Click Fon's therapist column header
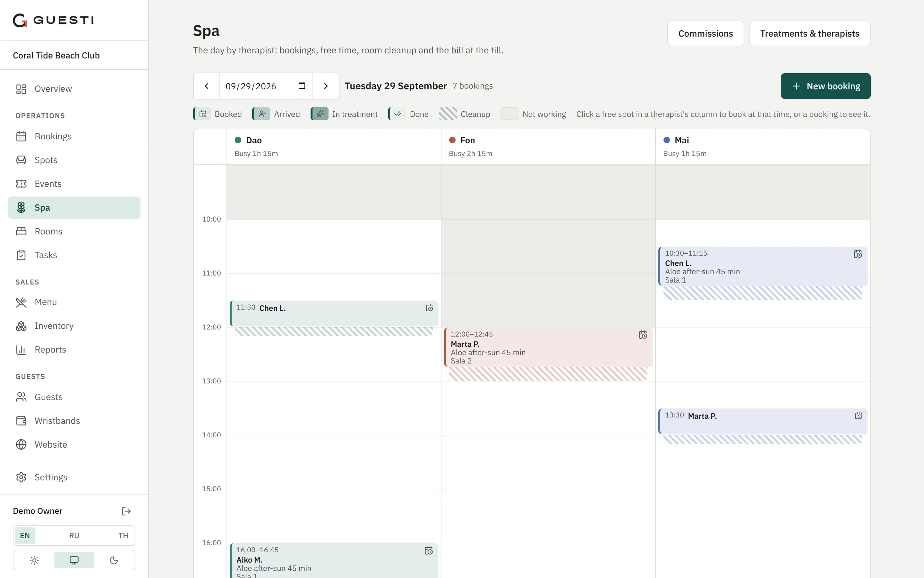 pyautogui.click(x=548, y=146)
